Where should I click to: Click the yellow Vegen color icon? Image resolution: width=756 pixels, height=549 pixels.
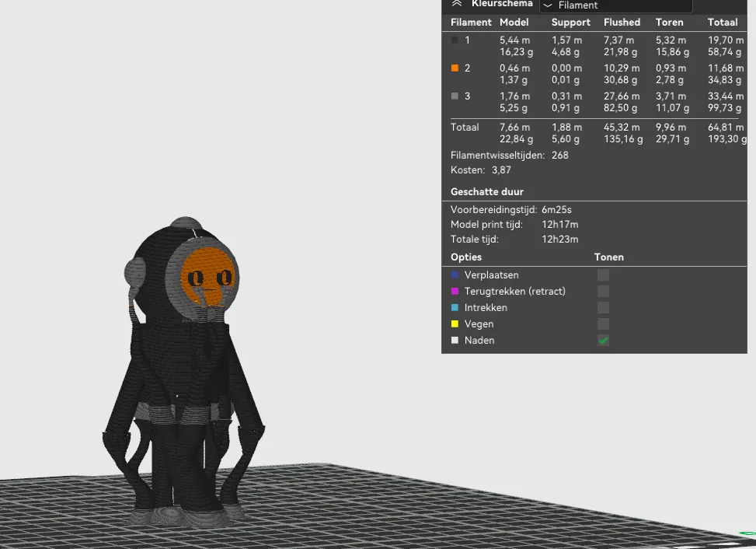tap(455, 324)
